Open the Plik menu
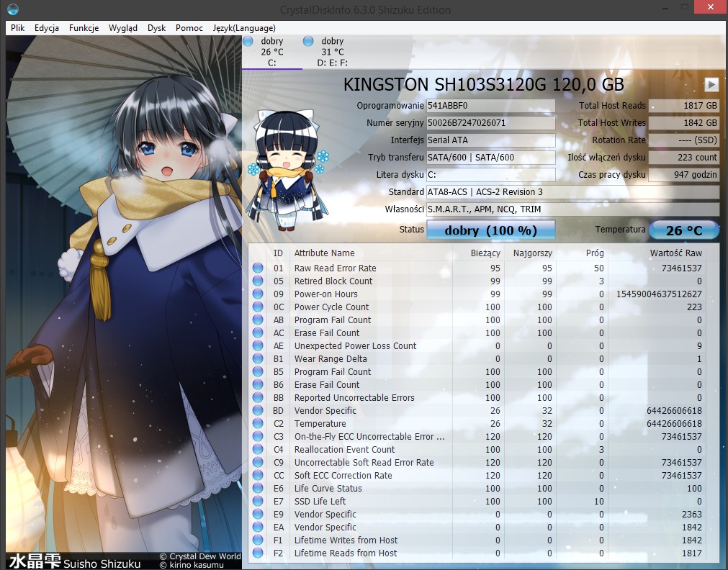The height and width of the screenshot is (570, 728). tap(18, 28)
